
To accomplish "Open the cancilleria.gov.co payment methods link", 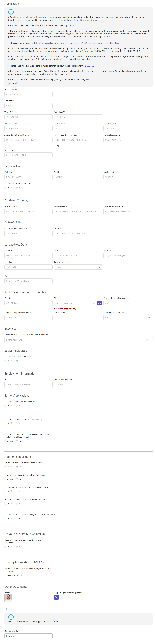I will pos(77,43).
